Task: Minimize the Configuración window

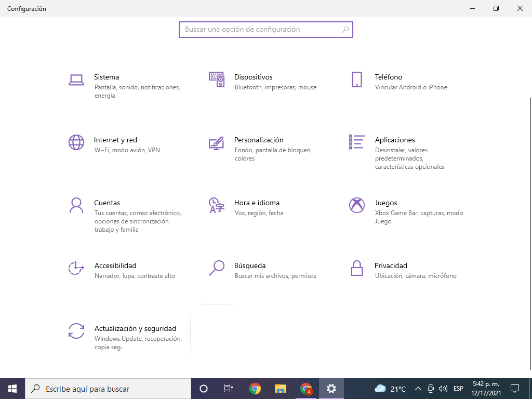Action: [472, 8]
